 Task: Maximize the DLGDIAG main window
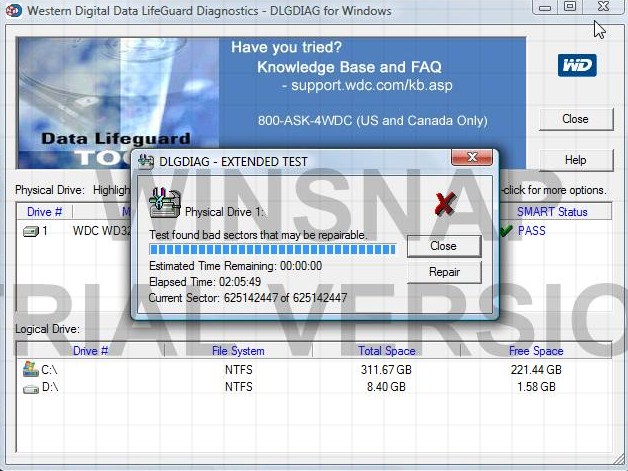[x=570, y=6]
